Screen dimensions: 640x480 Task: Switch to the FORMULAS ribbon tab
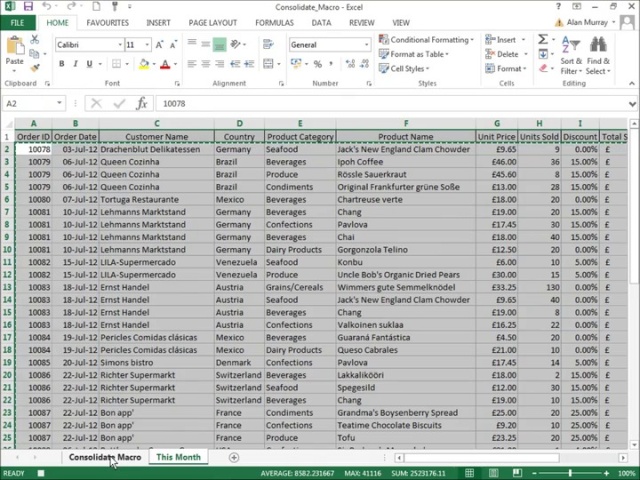(274, 23)
